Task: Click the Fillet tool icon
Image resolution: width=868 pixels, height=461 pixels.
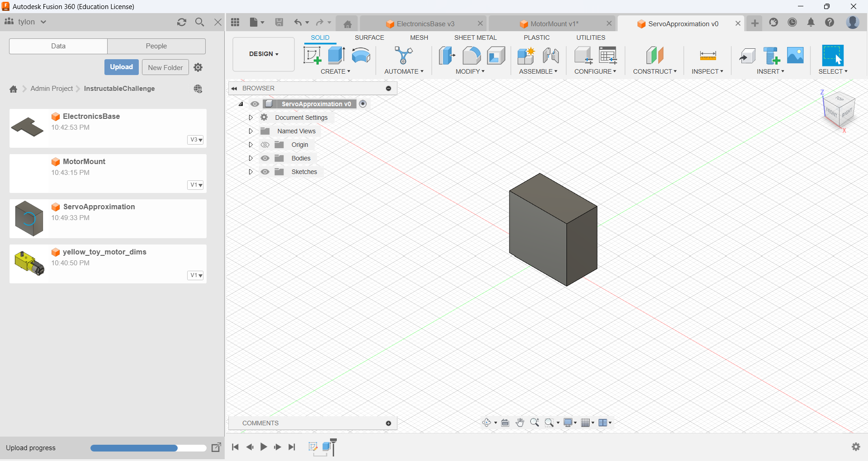Action: [472, 56]
